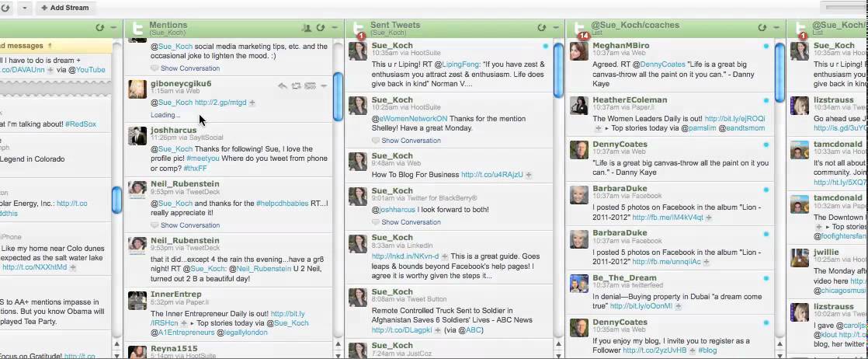The image size is (868, 359).
Task: Refresh the leftmost partially visible stream
Action: (99, 28)
